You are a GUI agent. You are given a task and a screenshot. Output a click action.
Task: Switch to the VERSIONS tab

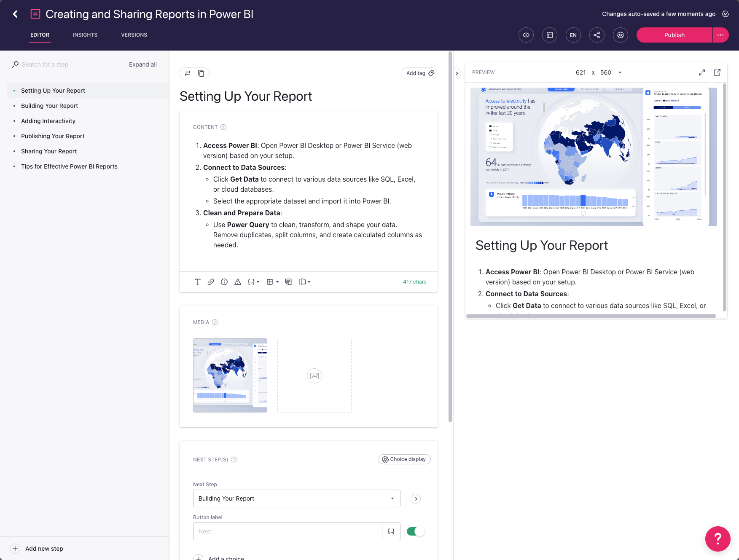click(134, 35)
